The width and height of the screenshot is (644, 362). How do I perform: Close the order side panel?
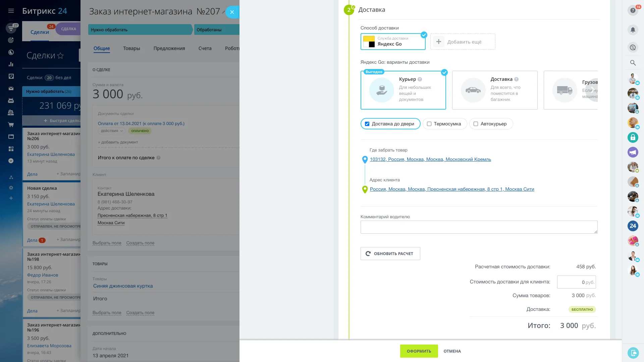(x=232, y=12)
